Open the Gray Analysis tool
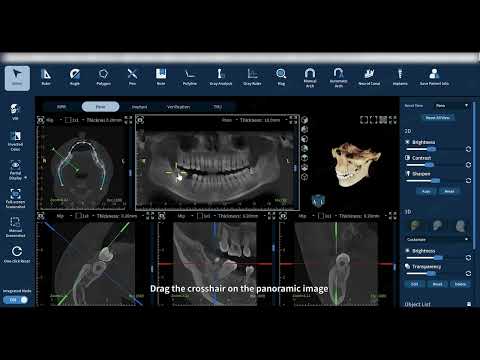The height and width of the screenshot is (360, 480). point(221,77)
